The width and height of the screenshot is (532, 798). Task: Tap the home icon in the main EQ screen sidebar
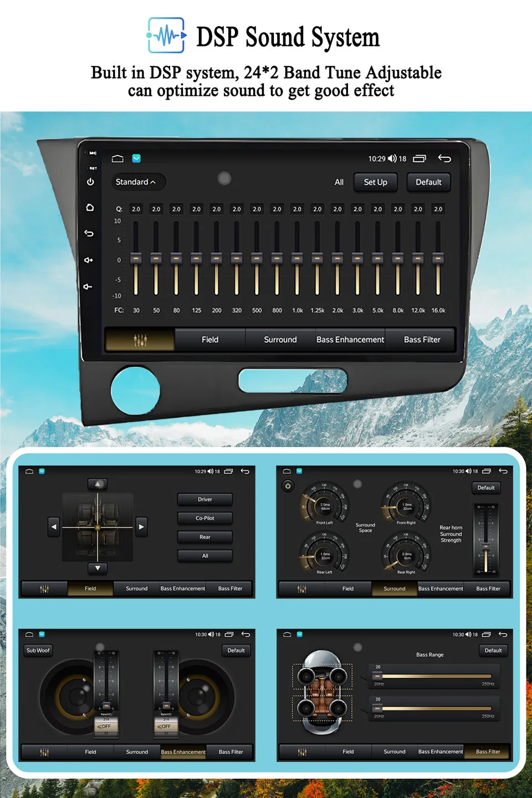click(x=90, y=207)
